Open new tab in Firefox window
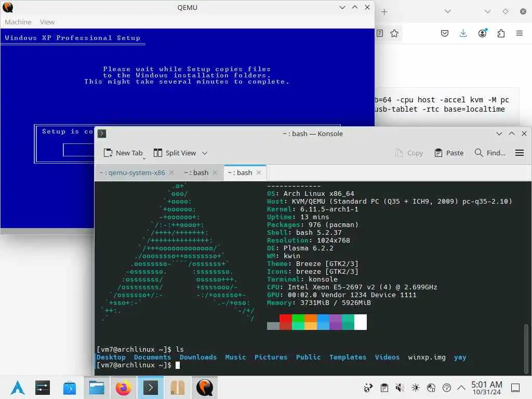 pyautogui.click(x=384, y=12)
